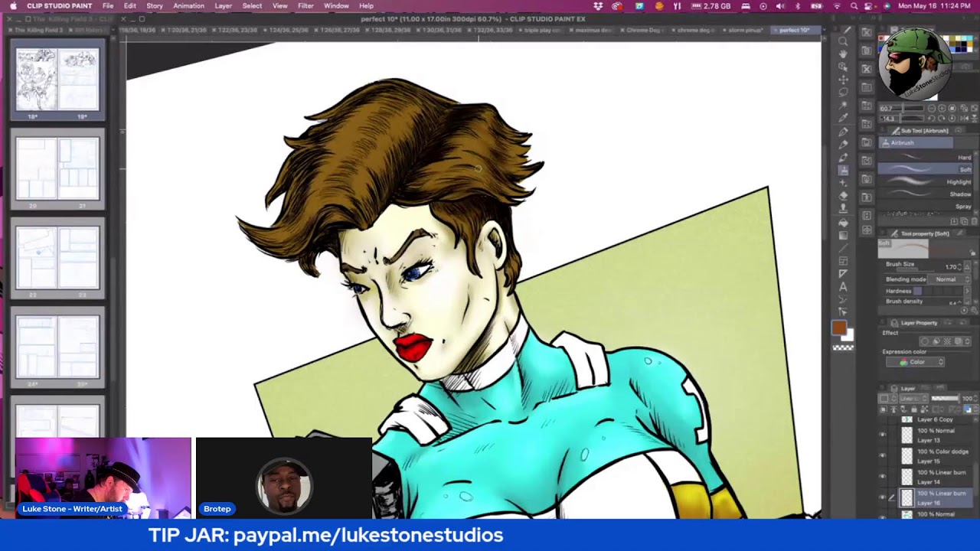Toggle visibility of Layer 15
980x551 pixels.
tap(883, 456)
